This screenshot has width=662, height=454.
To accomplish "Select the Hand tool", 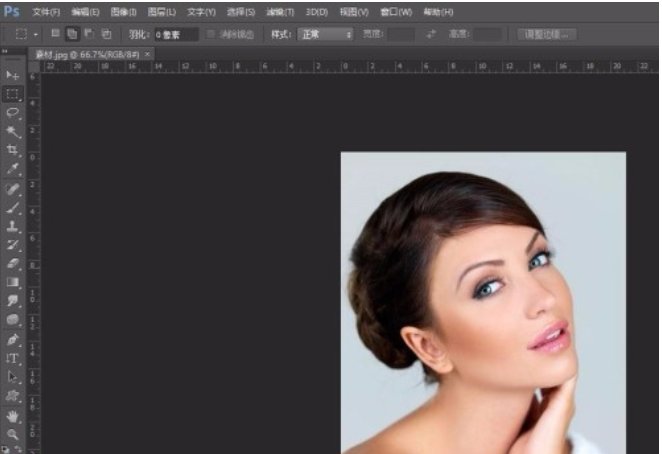I will coord(13,417).
